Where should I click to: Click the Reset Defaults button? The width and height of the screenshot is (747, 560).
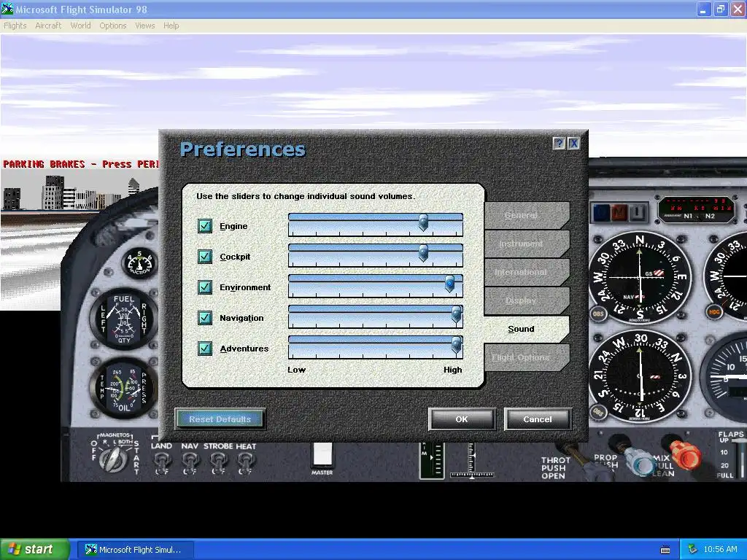[220, 419]
